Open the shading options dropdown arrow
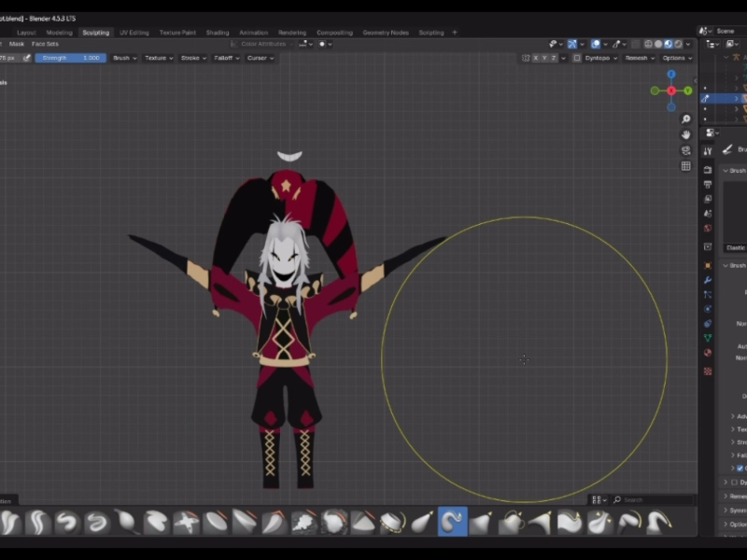Viewport: 747px width, 560px height. pos(688,44)
